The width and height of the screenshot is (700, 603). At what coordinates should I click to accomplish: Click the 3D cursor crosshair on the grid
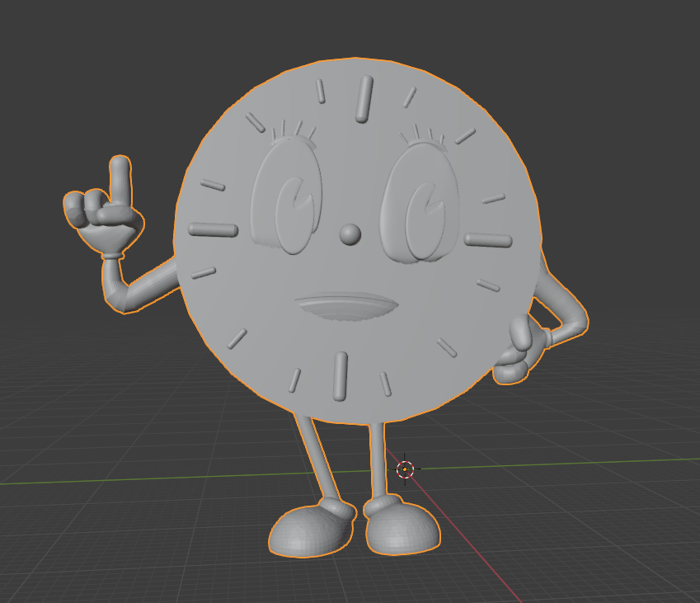(x=405, y=469)
